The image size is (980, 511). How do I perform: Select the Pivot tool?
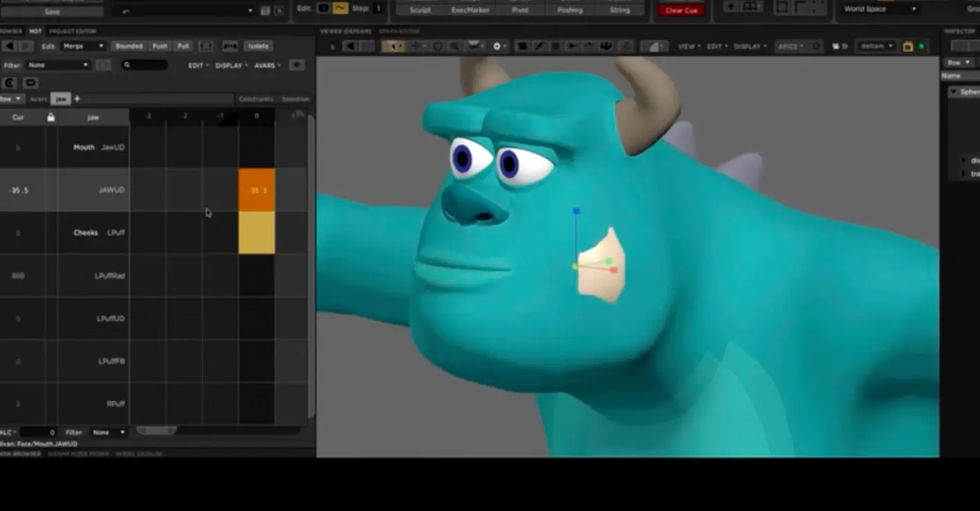click(519, 10)
